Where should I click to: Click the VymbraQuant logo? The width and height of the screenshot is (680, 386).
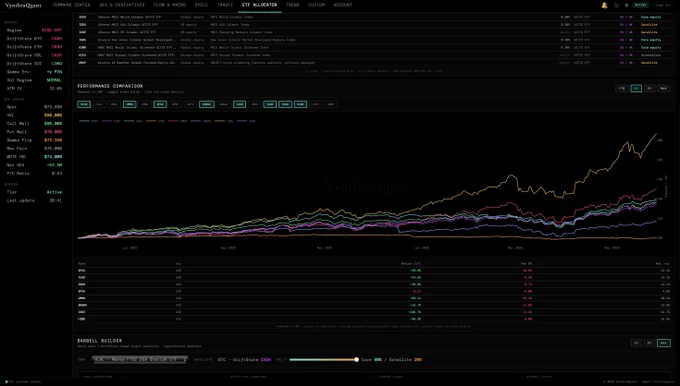[23, 5]
